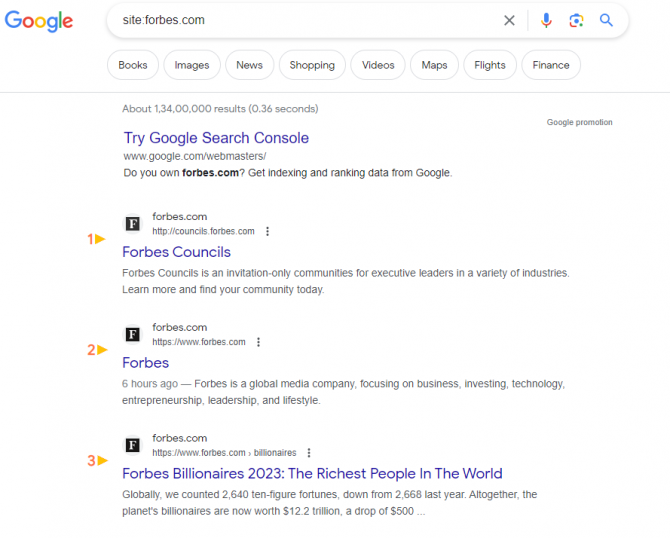Open Try Google Search Console link
The image size is (670, 538).
[x=216, y=138]
